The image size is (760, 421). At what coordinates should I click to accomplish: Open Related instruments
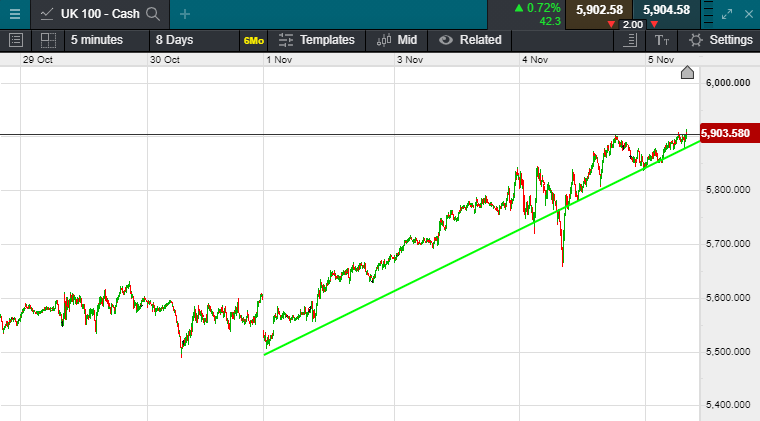480,40
